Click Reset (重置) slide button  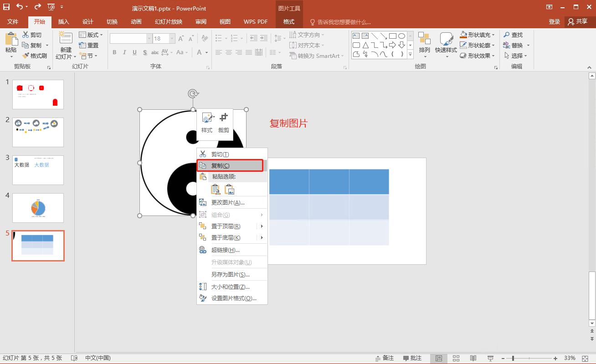[x=89, y=45]
